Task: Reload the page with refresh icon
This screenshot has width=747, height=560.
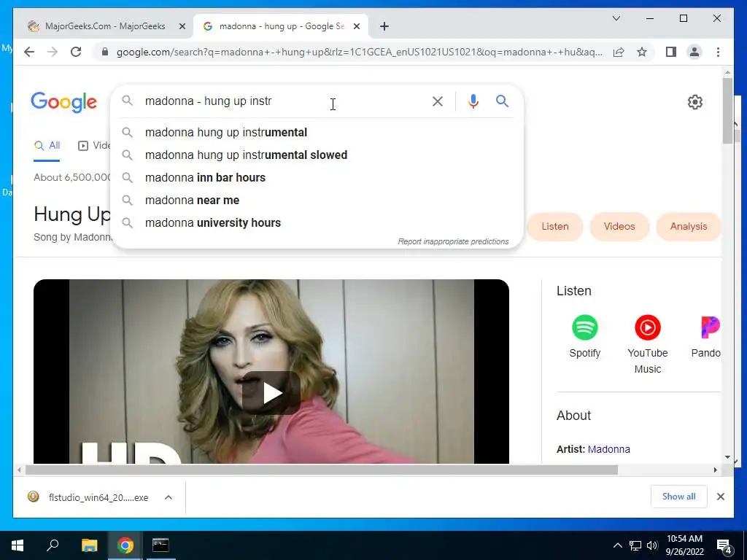Action: tap(76, 52)
